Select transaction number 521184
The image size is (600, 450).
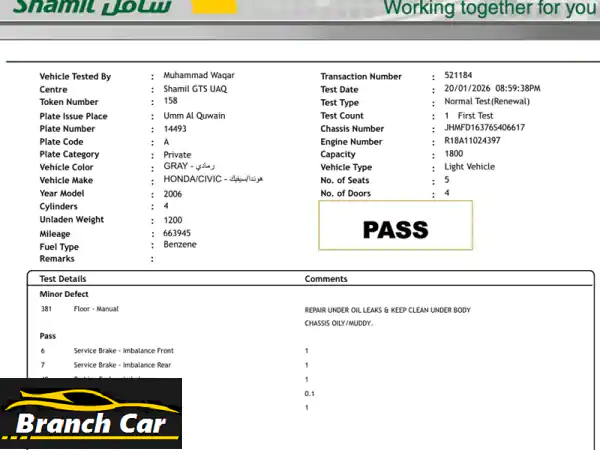pos(458,76)
